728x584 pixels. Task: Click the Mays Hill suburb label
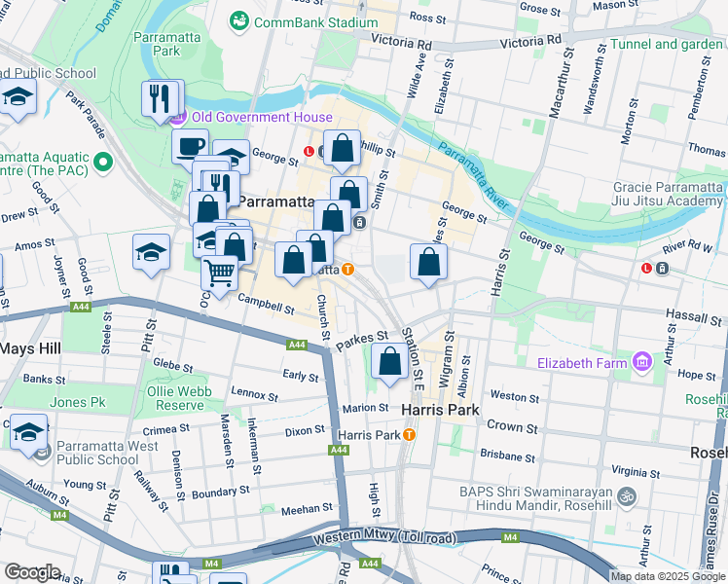click(x=30, y=348)
